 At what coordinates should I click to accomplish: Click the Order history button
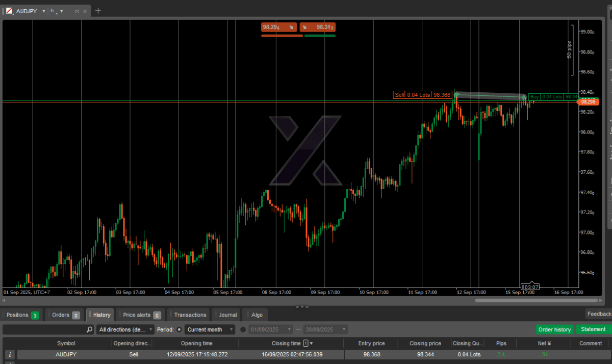pyautogui.click(x=554, y=329)
